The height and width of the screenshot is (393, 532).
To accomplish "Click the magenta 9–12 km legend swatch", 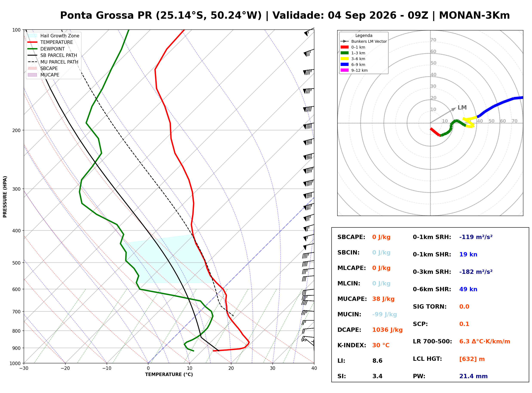I will 344,70.
